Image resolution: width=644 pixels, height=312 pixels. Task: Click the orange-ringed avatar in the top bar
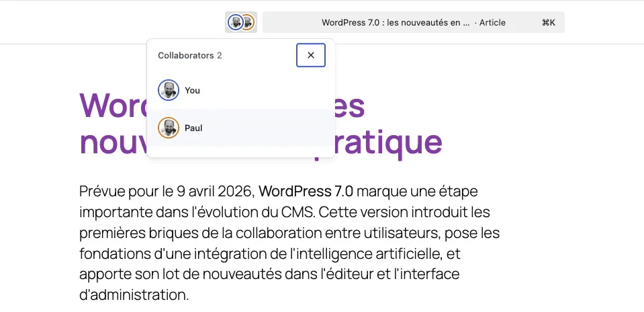[x=248, y=22]
